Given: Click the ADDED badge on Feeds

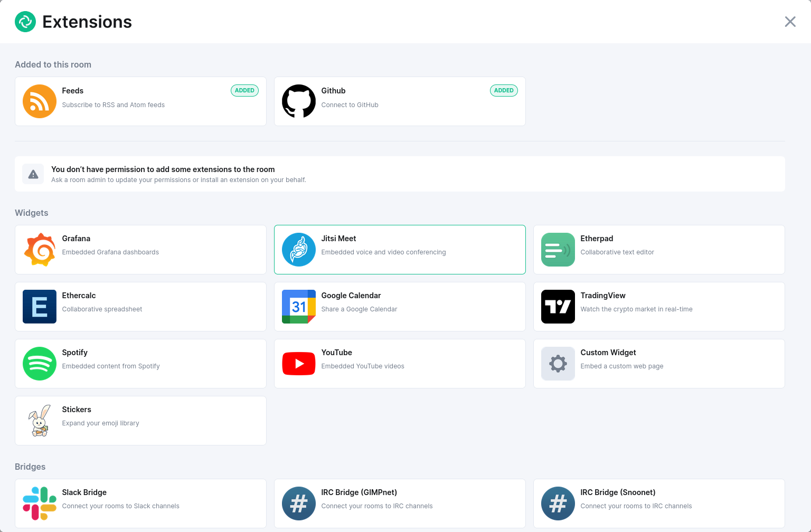Looking at the screenshot, I should click(244, 90).
